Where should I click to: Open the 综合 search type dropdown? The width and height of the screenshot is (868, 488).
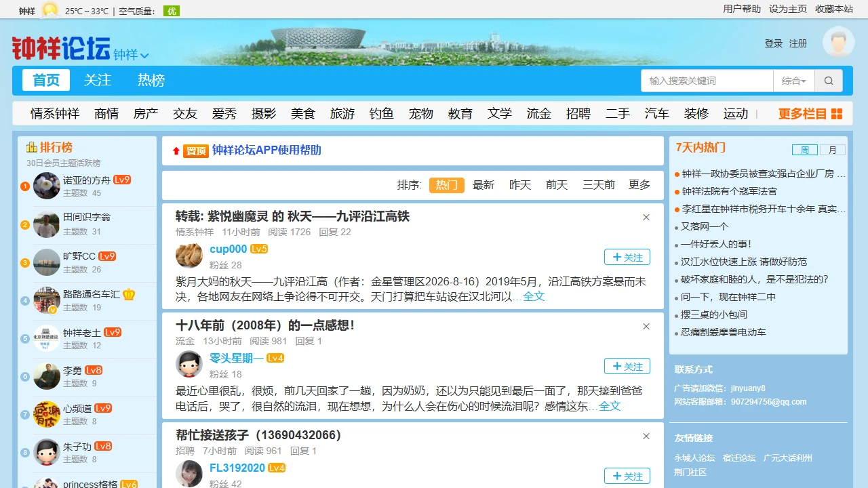click(794, 81)
